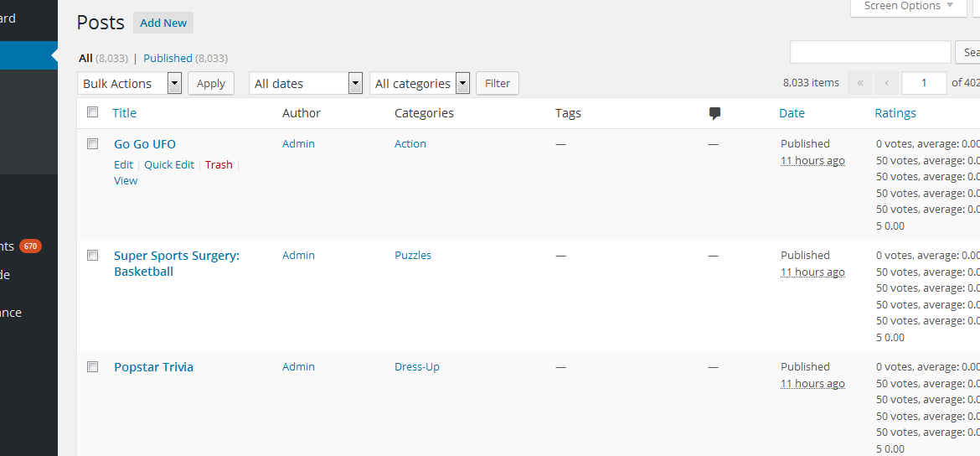The image size is (980, 456).
Task: Click the Filter button
Action: pos(498,83)
